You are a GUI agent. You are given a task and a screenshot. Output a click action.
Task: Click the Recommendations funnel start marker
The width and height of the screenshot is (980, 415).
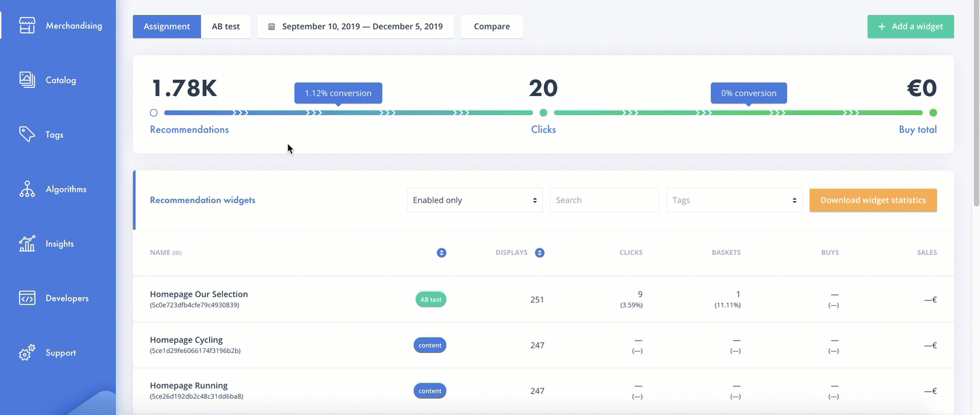pyautogui.click(x=153, y=113)
